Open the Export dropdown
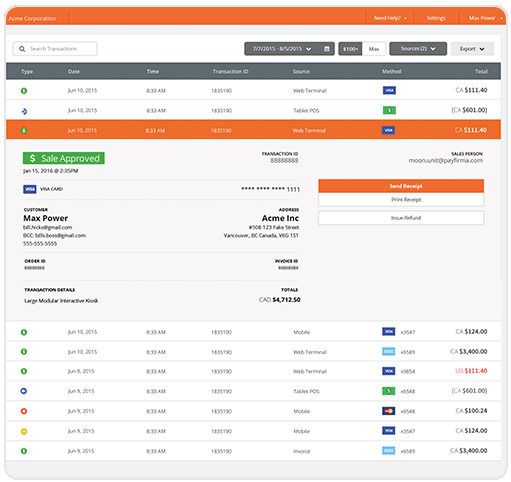The height and width of the screenshot is (482, 511). pos(472,49)
